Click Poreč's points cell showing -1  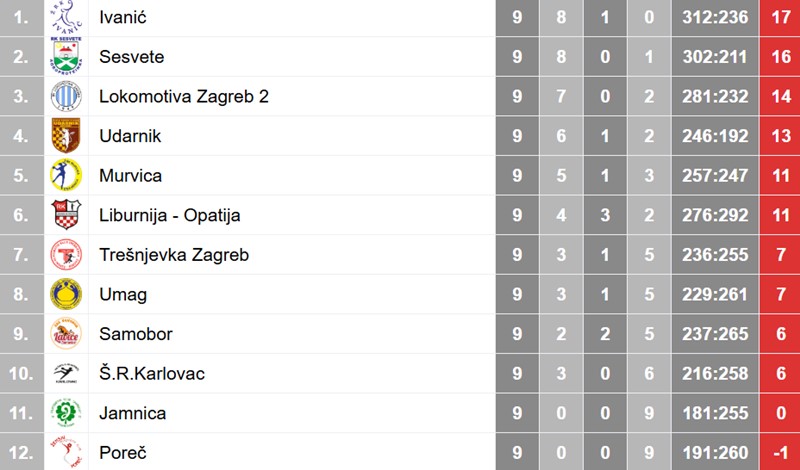coord(780,452)
